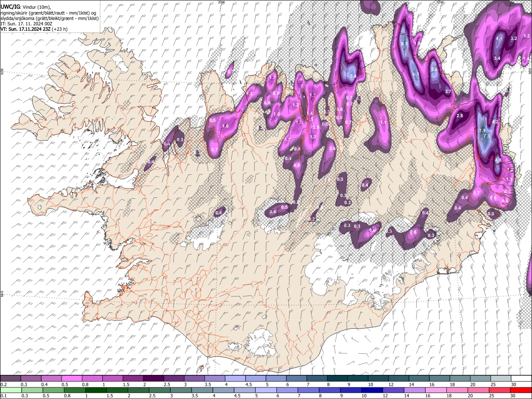Click the 8.1 precipitation value on map
This screenshot has width=532, height=399.
click(x=416, y=74)
